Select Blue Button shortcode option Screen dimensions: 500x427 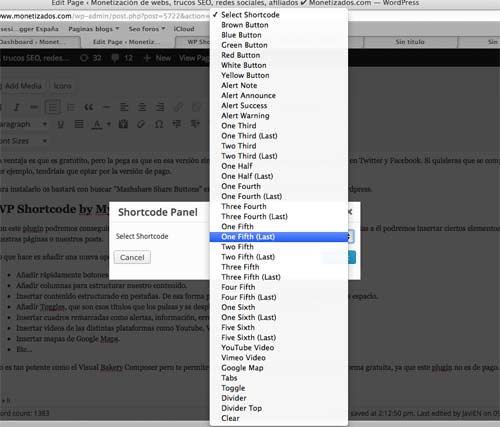coord(279,35)
